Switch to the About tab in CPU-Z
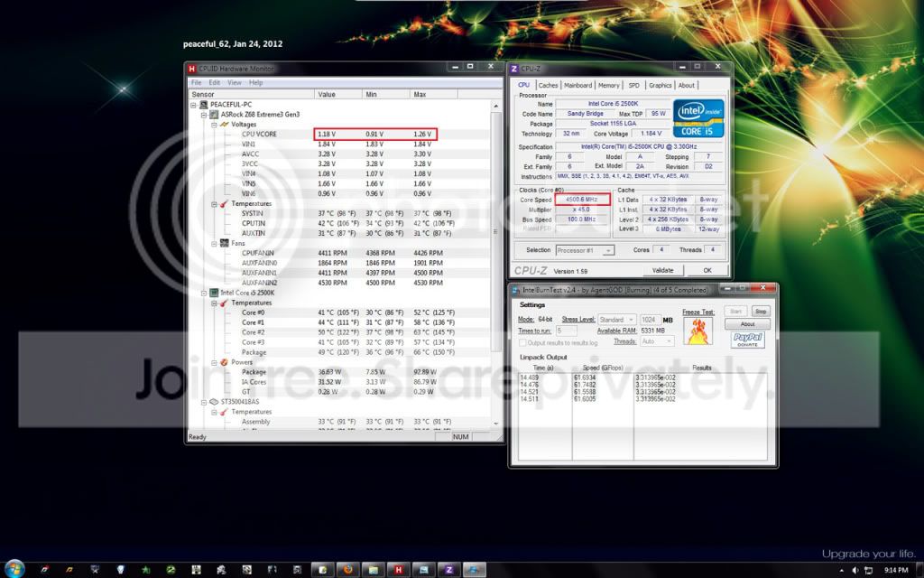The width and height of the screenshot is (924, 578). [686, 86]
